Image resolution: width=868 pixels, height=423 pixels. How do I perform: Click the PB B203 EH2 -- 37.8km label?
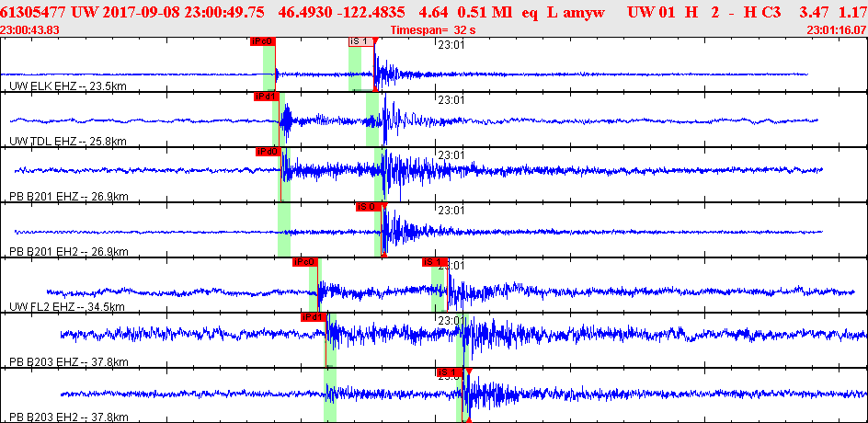coord(69,417)
